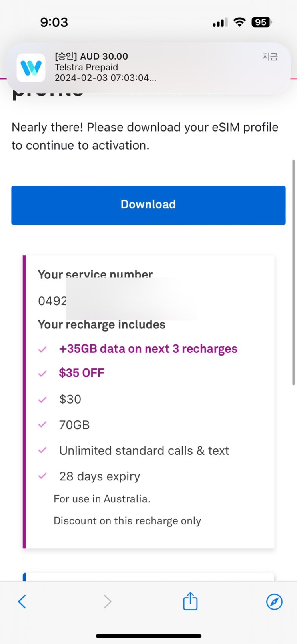Tap the page scrollbar on right edge
This screenshot has width=297, height=644.
coord(294,272)
